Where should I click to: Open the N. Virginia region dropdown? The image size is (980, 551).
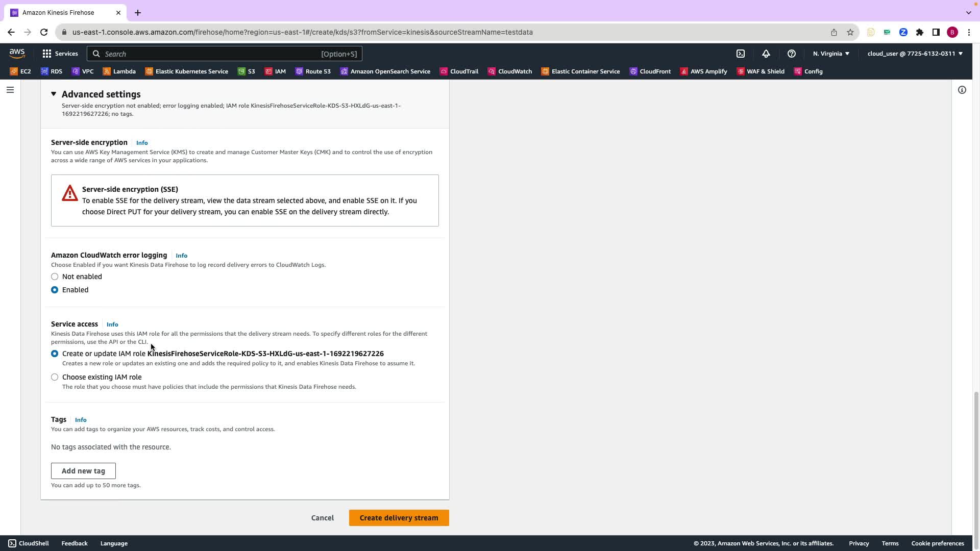click(x=831, y=54)
